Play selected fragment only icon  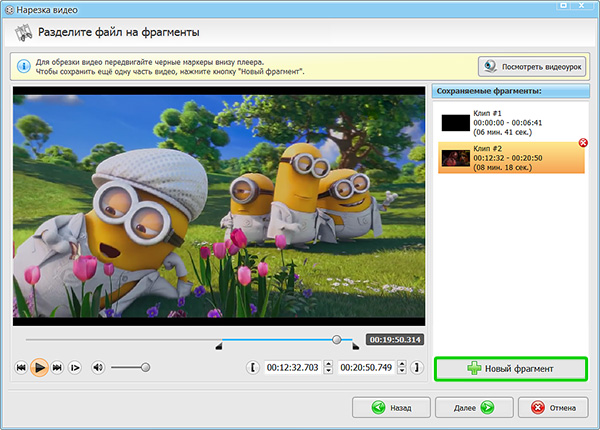tap(75, 368)
